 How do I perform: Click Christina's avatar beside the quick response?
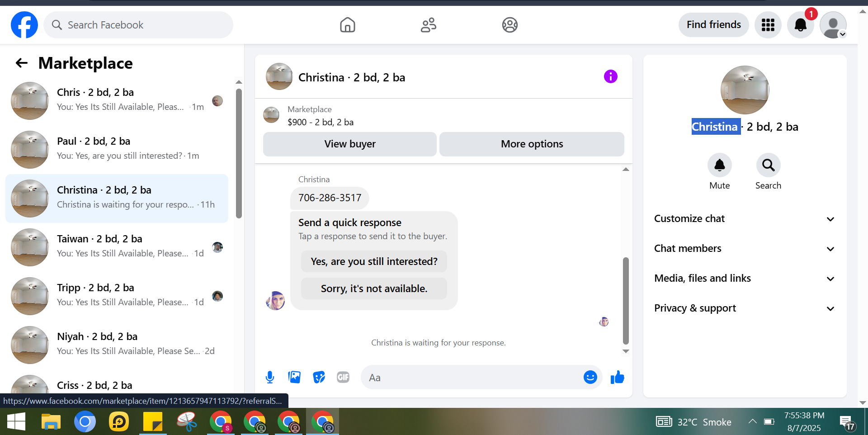pyautogui.click(x=275, y=301)
